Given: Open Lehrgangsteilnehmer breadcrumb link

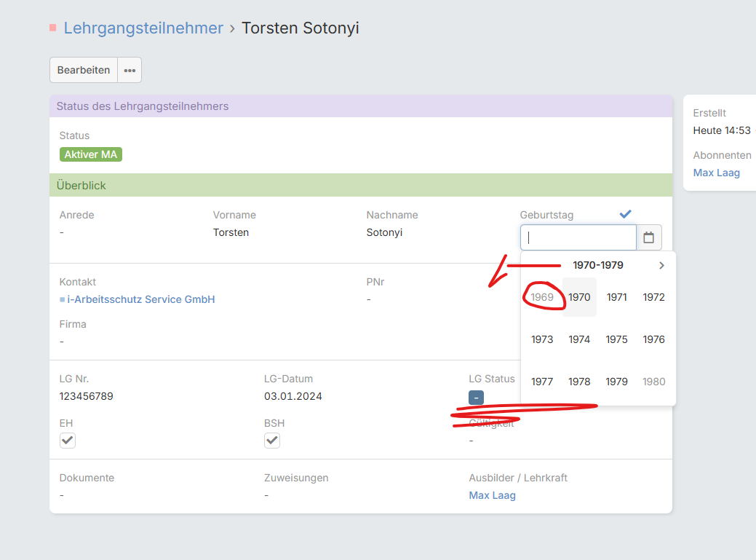Looking at the screenshot, I should pos(143,28).
